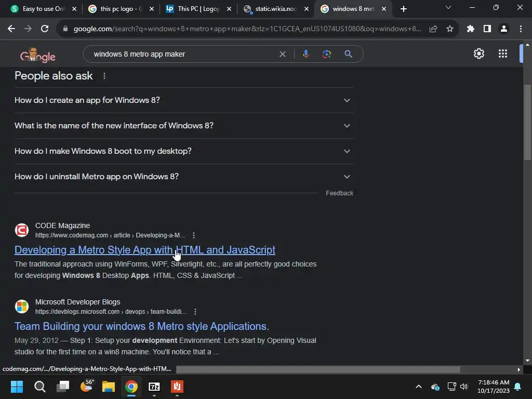Open notifications bell in tray
The image size is (532, 399).
point(518,387)
